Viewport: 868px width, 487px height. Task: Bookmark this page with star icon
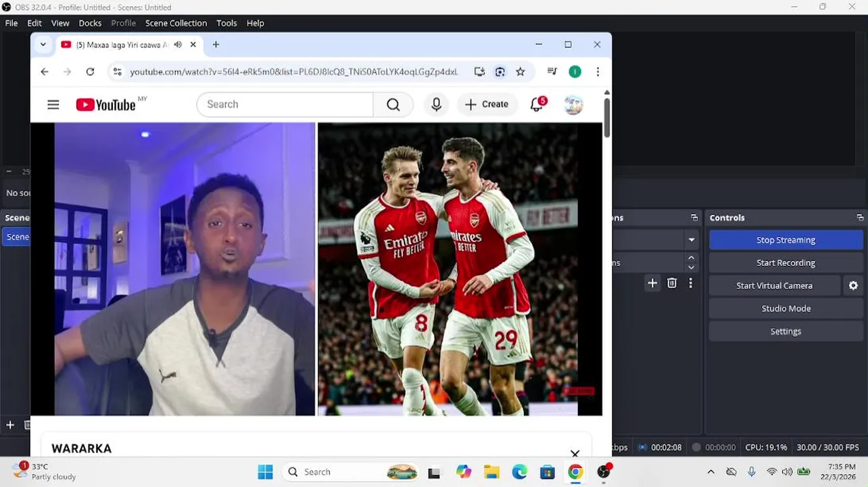(x=521, y=72)
